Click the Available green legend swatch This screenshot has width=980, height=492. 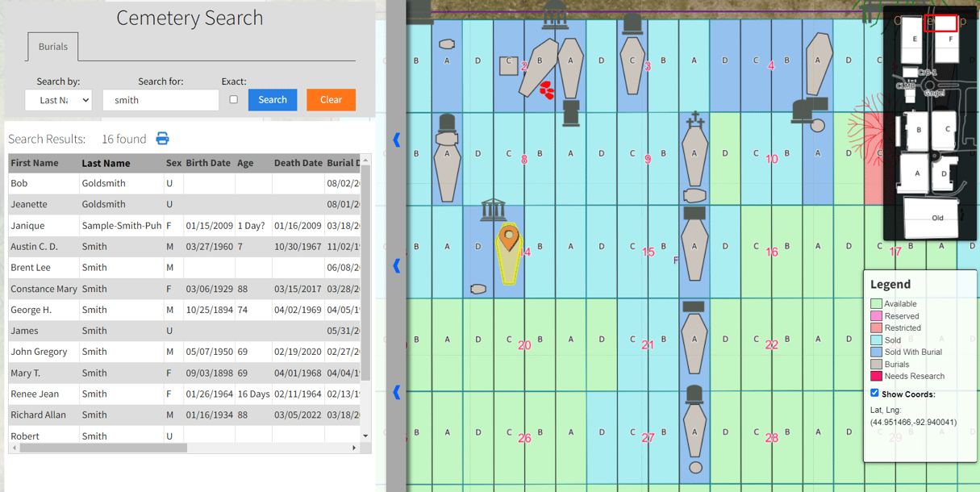876,304
